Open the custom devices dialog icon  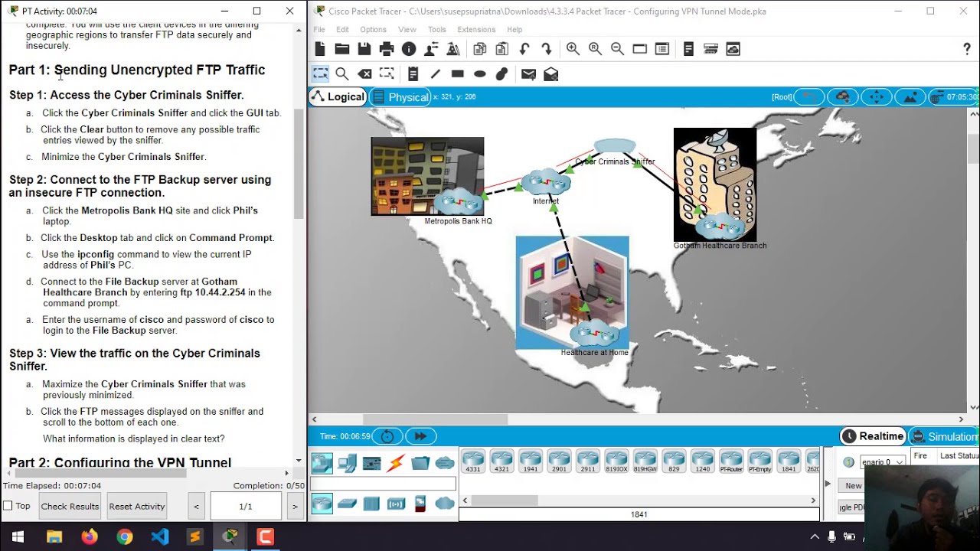(662, 49)
